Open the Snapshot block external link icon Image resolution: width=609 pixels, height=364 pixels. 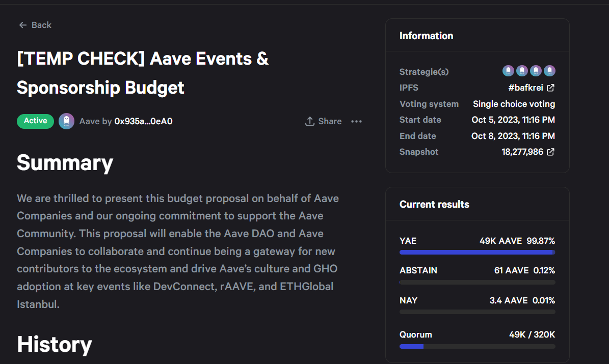coord(551,152)
